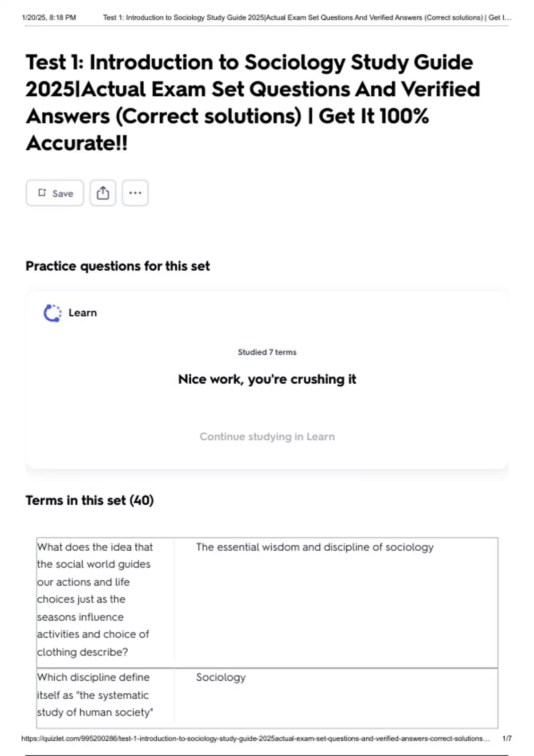This screenshot has width=534, height=756.
Task: Click the Studied 7 terms text
Action: pyautogui.click(x=267, y=352)
